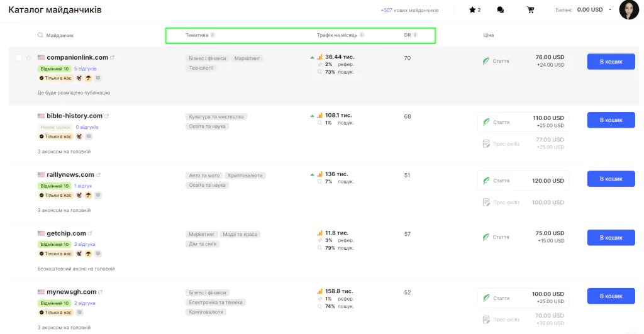Click comment icon in companionlink.com row
This screenshot has width=644, height=334.
97,78
